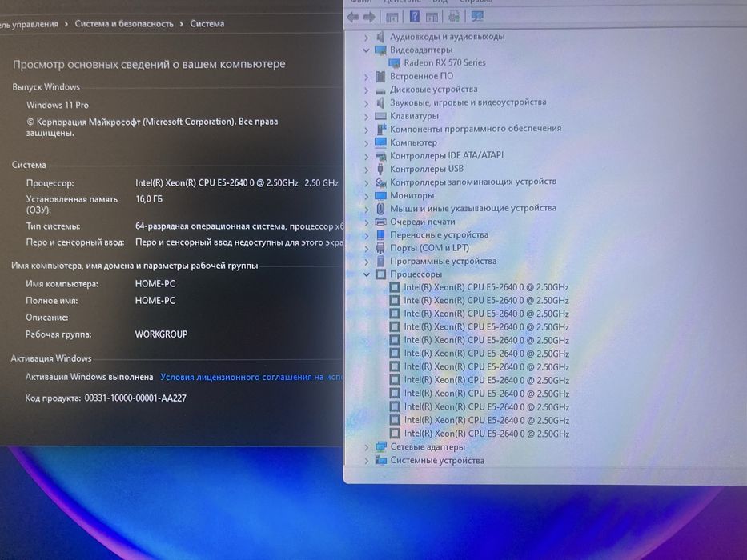Click the Системные устройства folder icon

click(380, 460)
